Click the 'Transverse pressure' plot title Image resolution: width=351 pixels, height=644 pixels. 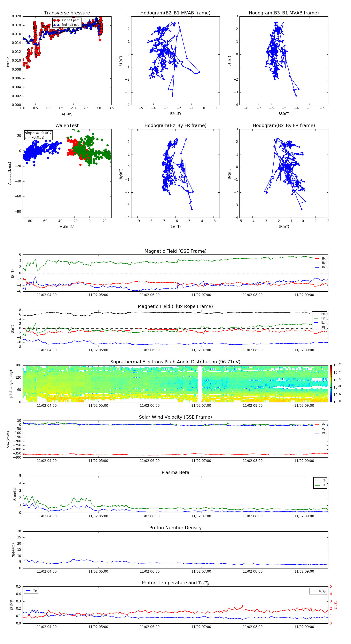(x=67, y=13)
